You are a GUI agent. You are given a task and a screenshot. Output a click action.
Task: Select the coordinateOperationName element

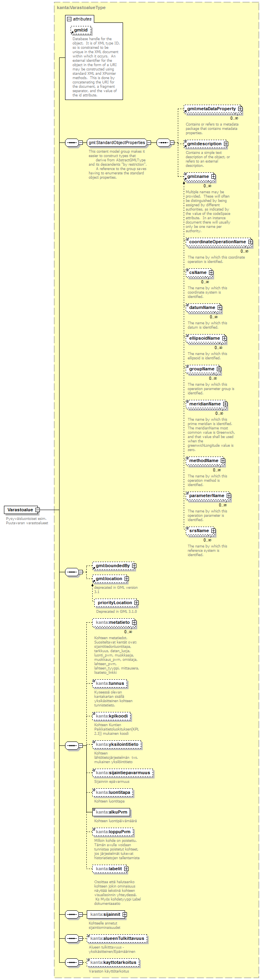point(218,242)
